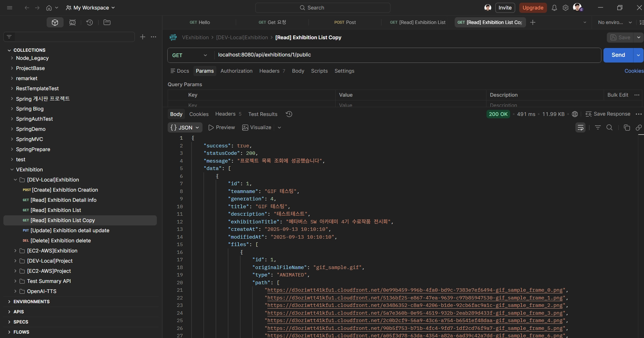Click the notifications bell icon

[554, 8]
